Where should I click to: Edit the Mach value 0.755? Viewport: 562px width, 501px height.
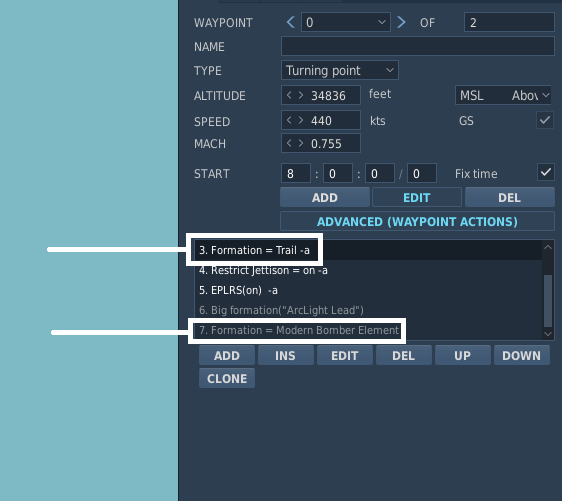pyautogui.click(x=326, y=144)
